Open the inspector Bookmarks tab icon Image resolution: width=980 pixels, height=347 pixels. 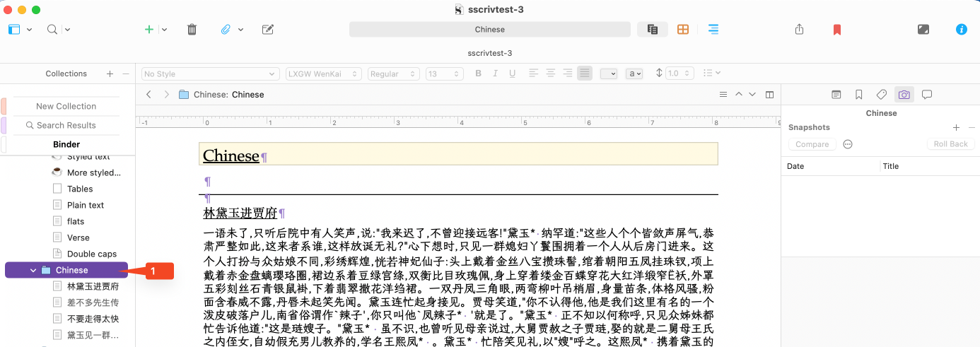tap(858, 94)
